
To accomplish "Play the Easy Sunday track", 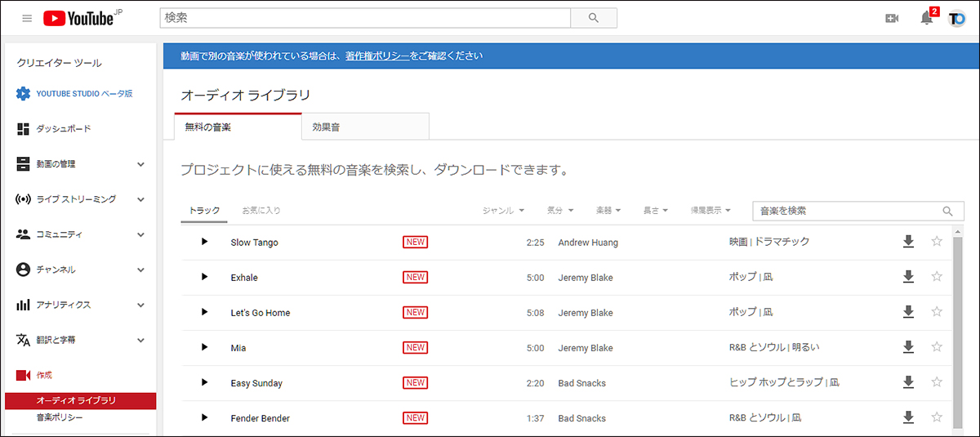I will click(204, 382).
